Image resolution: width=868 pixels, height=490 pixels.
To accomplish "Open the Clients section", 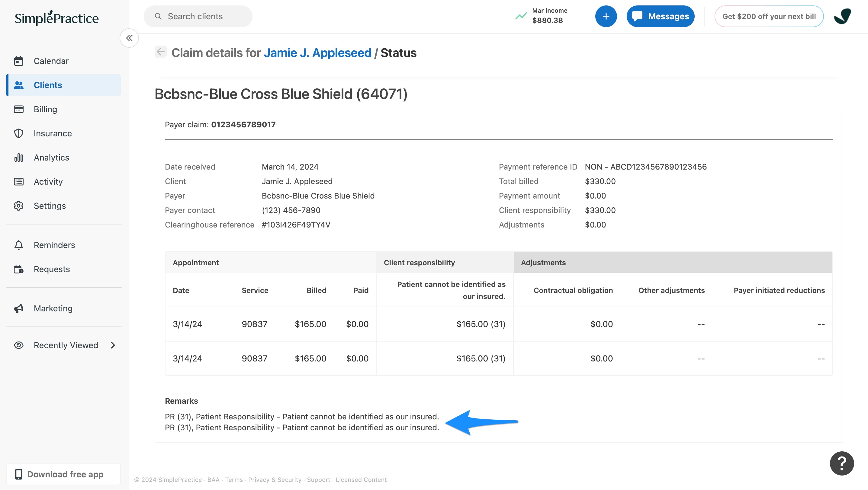I will tap(64, 85).
